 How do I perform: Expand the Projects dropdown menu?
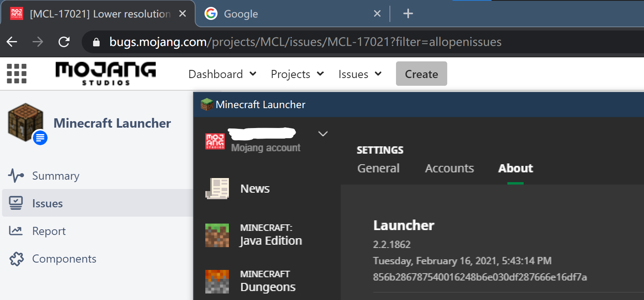coord(297,74)
